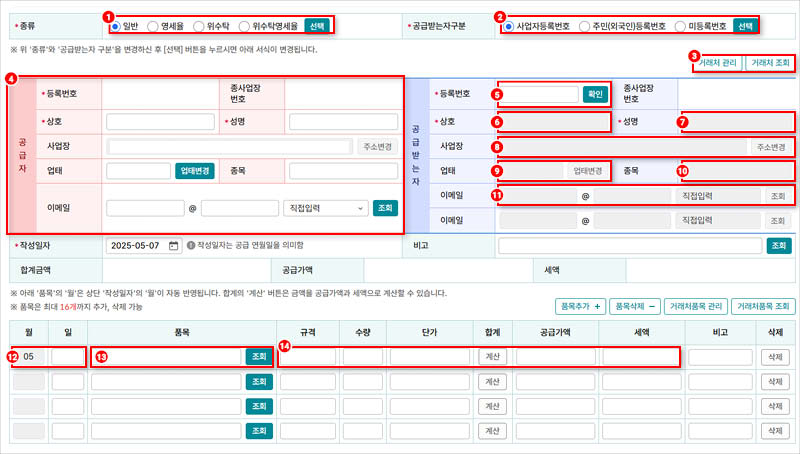
Task: Click recipient 주소변경 button
Action: pyautogui.click(x=771, y=147)
